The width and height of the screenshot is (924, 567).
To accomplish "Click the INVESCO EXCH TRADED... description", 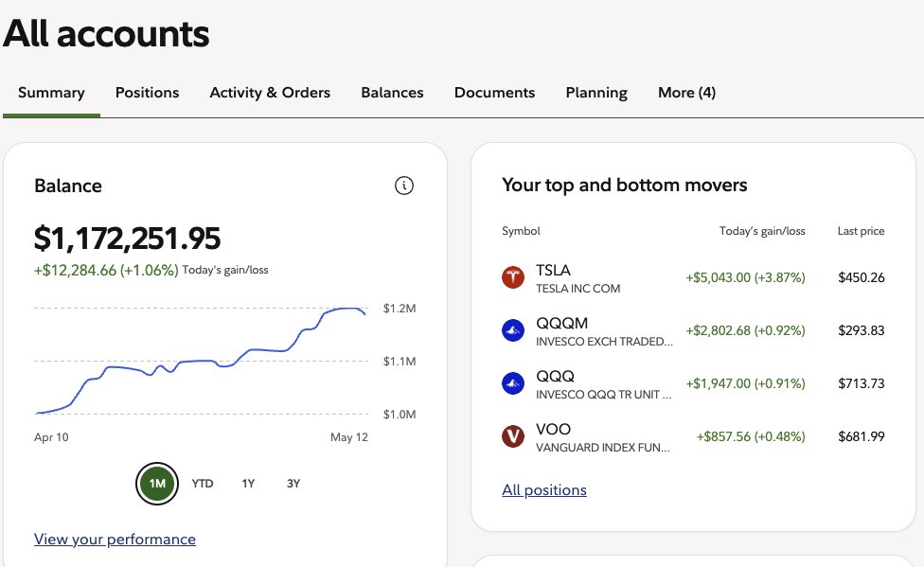I will point(604,342).
